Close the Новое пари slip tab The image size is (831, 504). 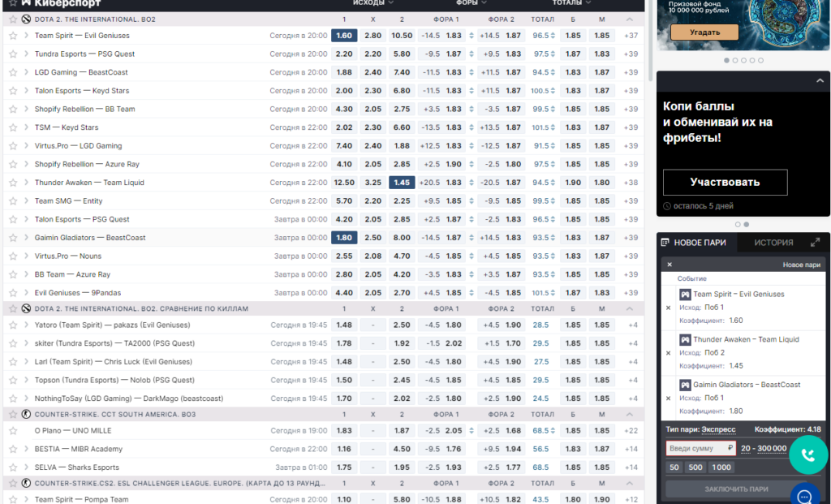tap(670, 265)
